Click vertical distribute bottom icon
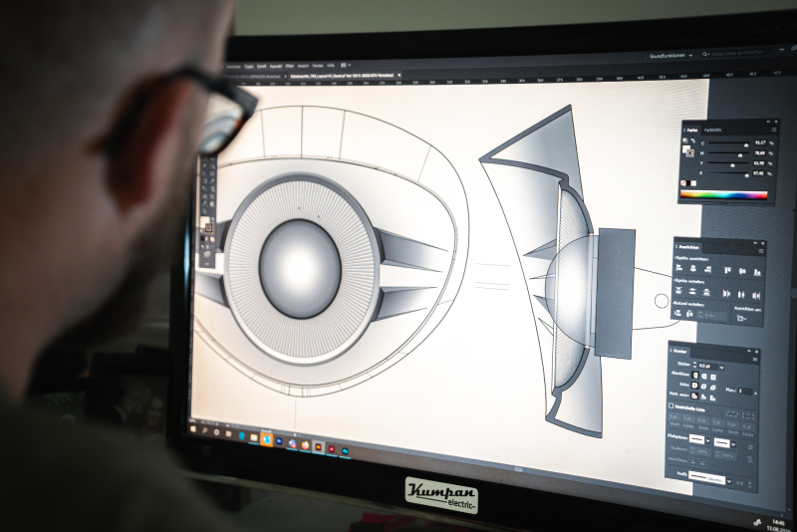This screenshot has height=532, width=797. [x=706, y=293]
